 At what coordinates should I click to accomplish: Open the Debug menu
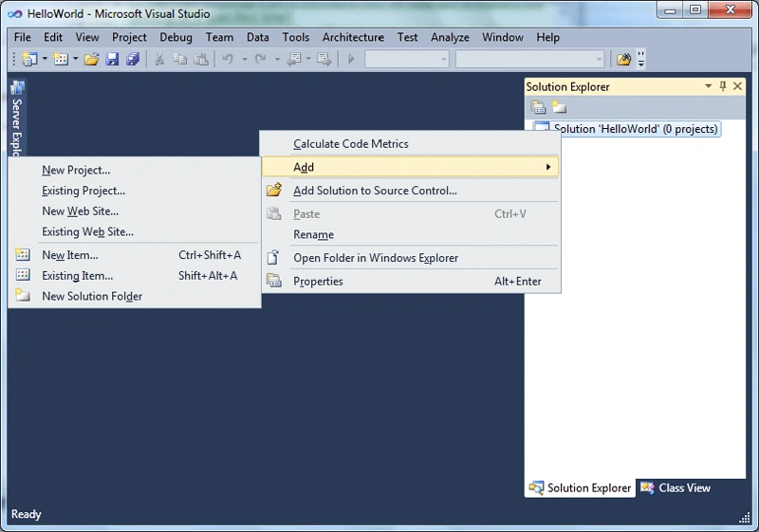click(x=176, y=37)
